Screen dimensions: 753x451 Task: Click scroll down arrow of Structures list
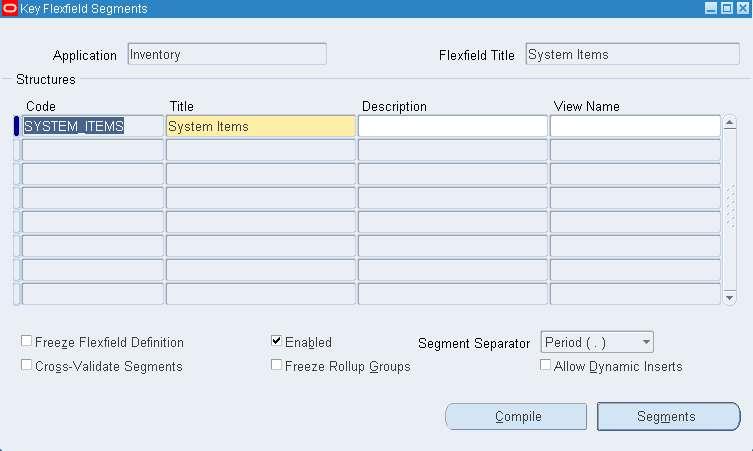(x=729, y=298)
